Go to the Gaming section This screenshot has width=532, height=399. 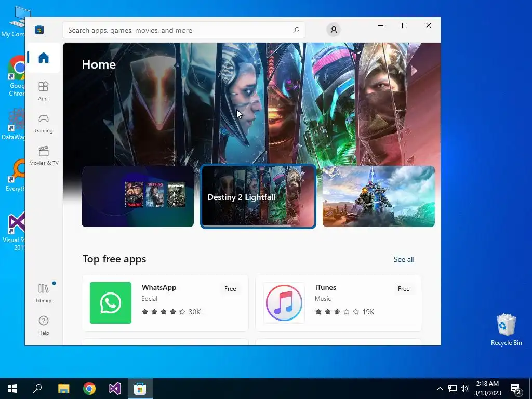(44, 124)
